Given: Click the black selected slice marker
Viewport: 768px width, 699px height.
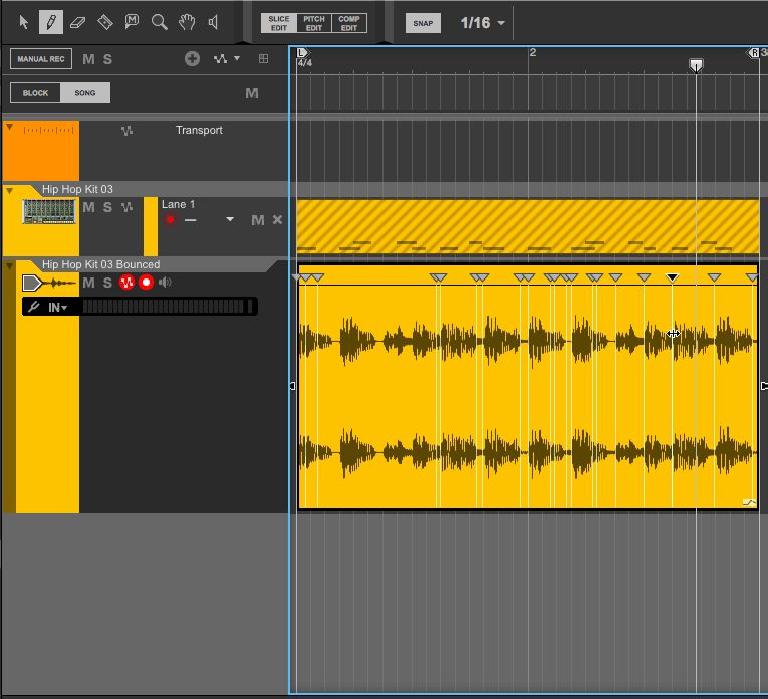Looking at the screenshot, I should tap(672, 278).
